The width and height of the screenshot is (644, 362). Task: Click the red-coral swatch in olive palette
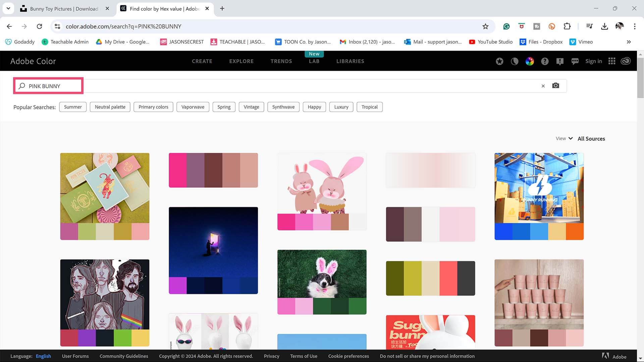448,278
